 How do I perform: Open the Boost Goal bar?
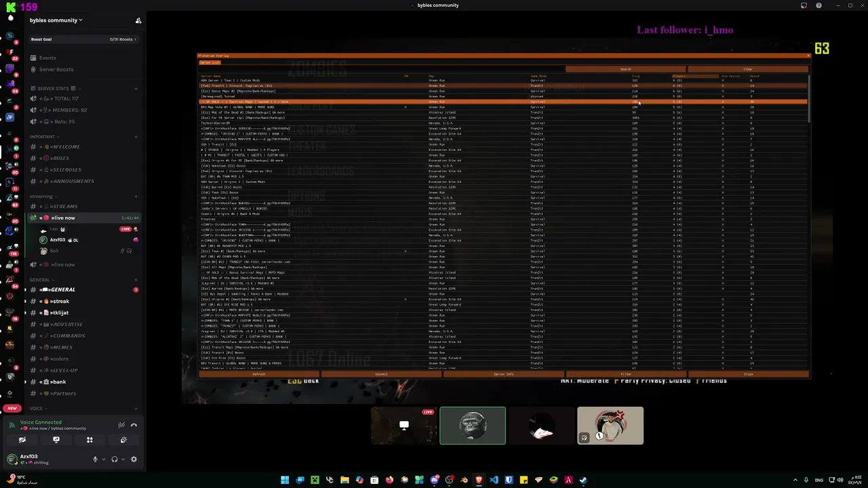pos(83,39)
